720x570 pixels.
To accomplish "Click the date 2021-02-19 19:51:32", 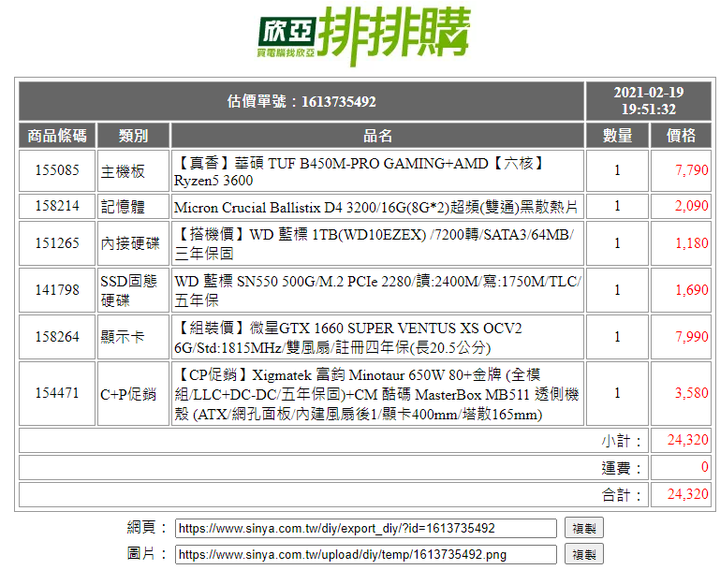I will point(648,101).
